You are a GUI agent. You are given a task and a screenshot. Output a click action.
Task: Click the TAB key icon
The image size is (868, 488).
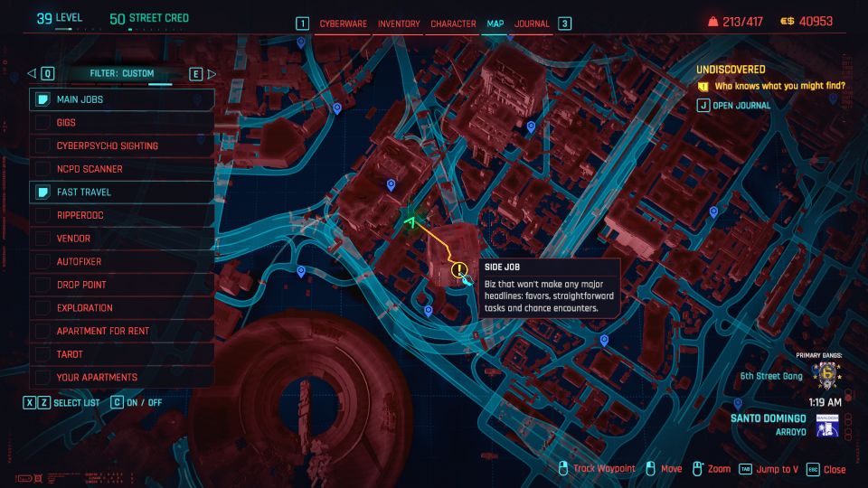point(745,469)
